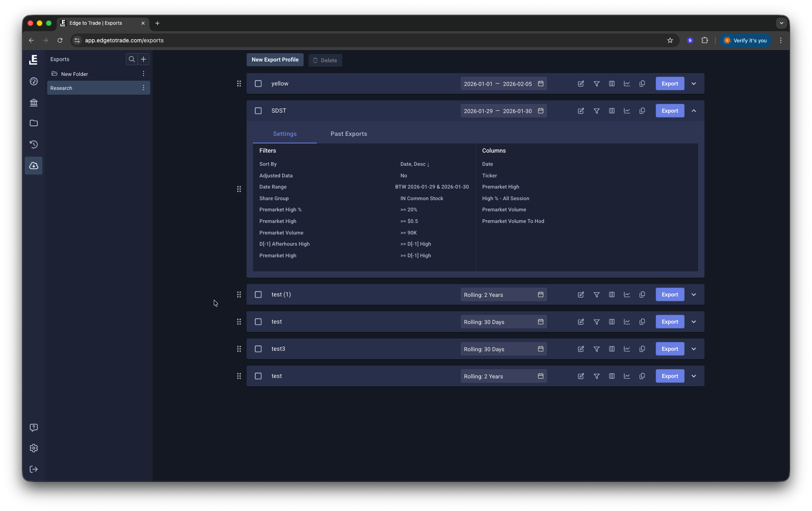
Task: Collapse the SDST settings panel
Action: [694, 111]
